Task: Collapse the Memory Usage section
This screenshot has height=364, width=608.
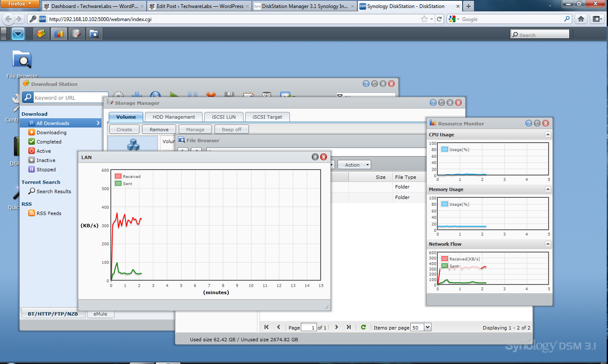Action: pyautogui.click(x=548, y=189)
